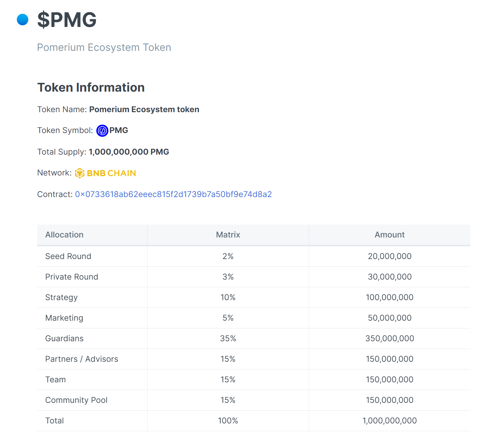Screen dimensions: 502x448
Task: Click the '5%' matrix cell
Action: tap(228, 318)
